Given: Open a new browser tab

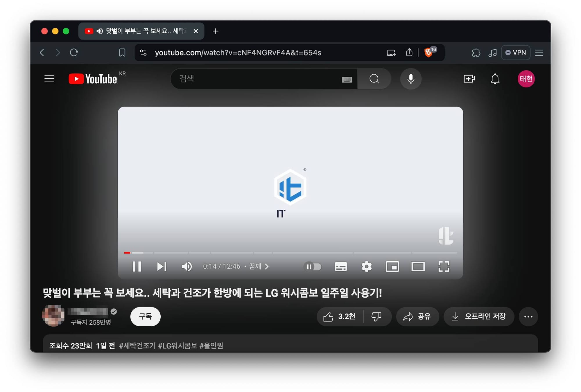Looking at the screenshot, I should pos(216,31).
